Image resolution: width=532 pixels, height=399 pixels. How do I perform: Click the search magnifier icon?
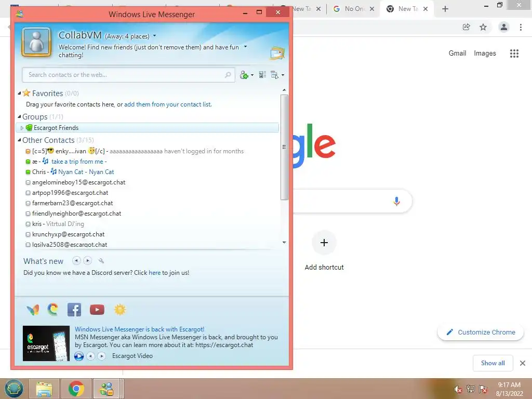(x=228, y=75)
